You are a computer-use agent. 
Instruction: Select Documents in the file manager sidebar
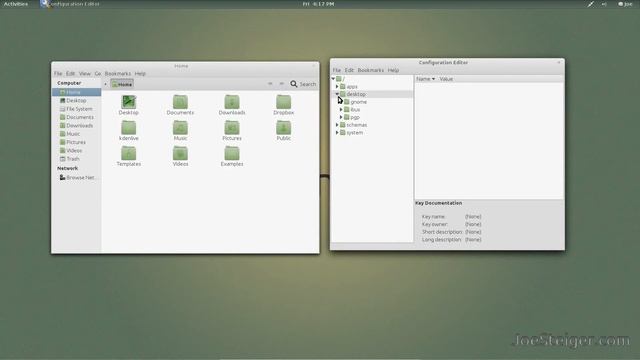click(x=76, y=117)
